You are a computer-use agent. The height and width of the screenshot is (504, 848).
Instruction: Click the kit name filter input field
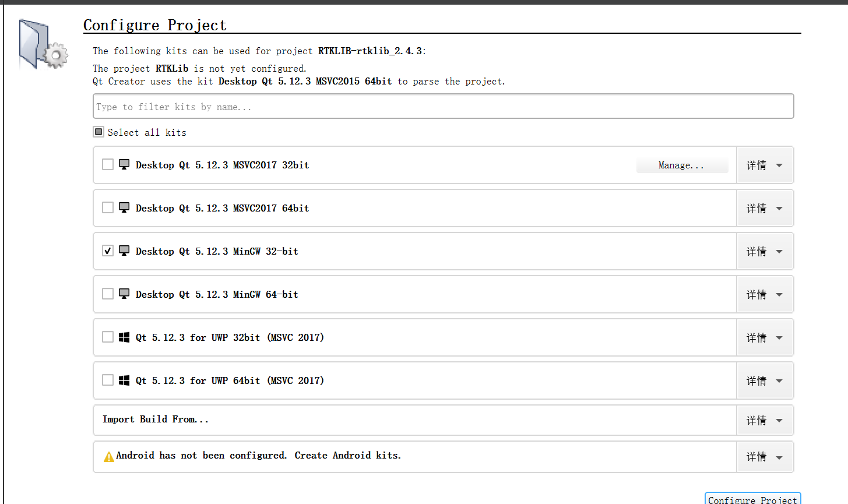[x=408, y=106]
